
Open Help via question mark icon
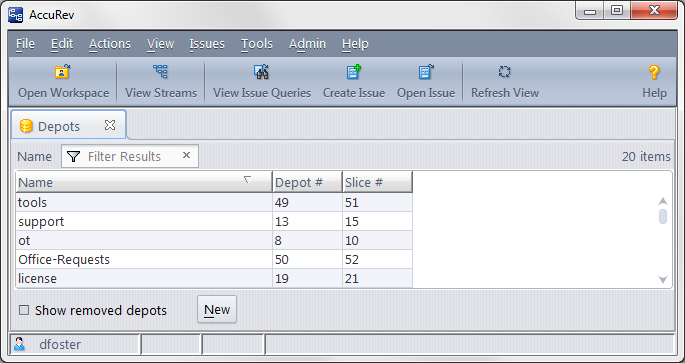click(x=654, y=72)
